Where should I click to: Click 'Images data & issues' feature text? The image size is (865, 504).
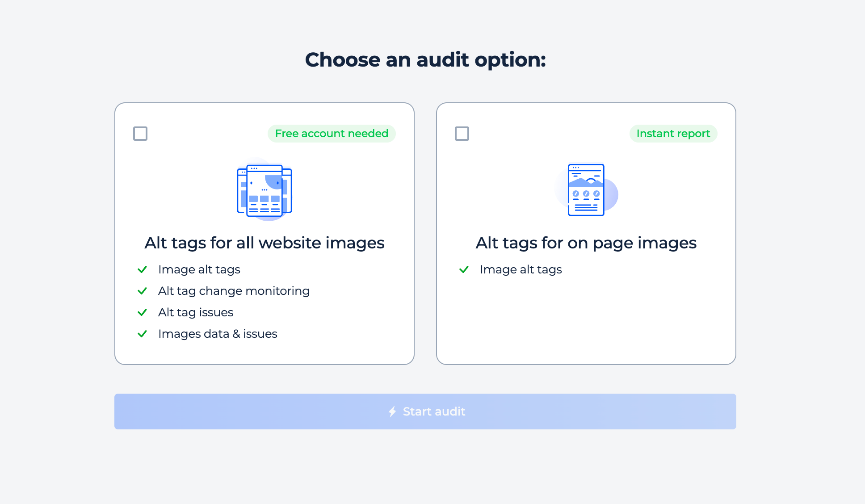[218, 334]
